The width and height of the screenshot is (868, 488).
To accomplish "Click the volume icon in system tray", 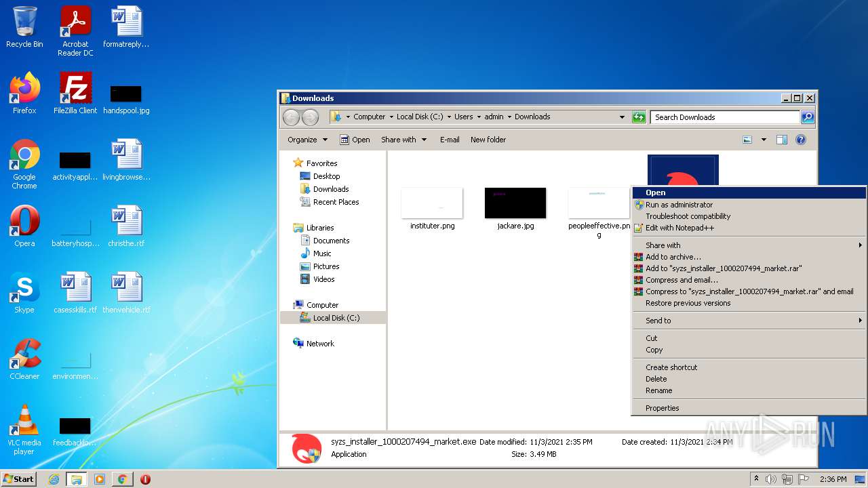I will point(771,479).
